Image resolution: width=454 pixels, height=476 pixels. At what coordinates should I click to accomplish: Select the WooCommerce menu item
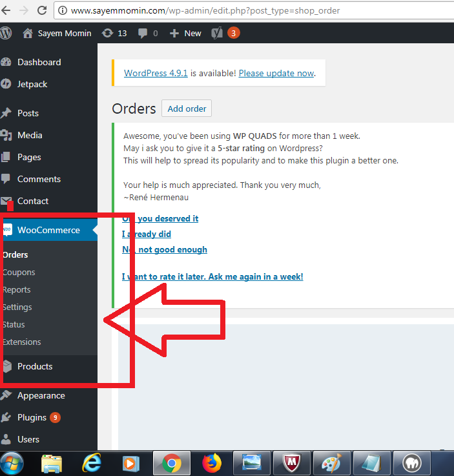coord(48,230)
